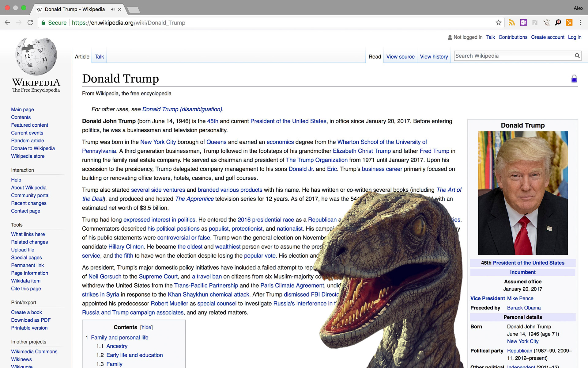Viewport: 588px width, 368px height.
Task: Click the browser forward arrow
Action: click(19, 23)
